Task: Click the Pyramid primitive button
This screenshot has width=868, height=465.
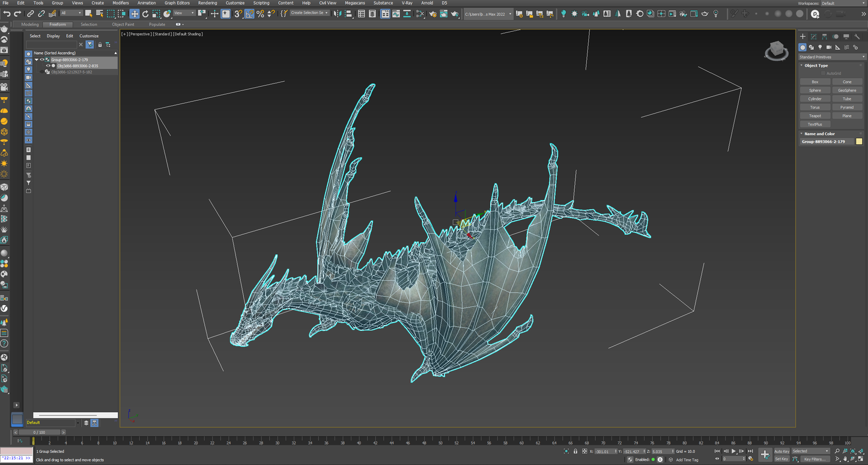Action: pyautogui.click(x=847, y=107)
